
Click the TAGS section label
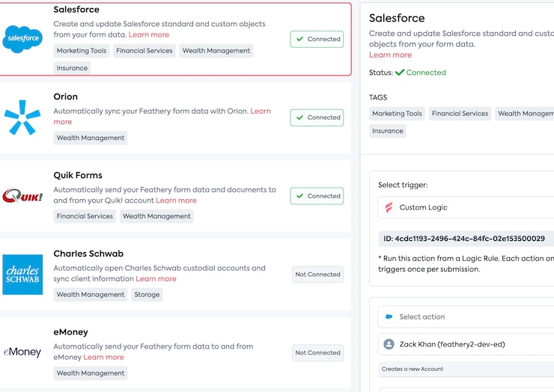click(378, 97)
